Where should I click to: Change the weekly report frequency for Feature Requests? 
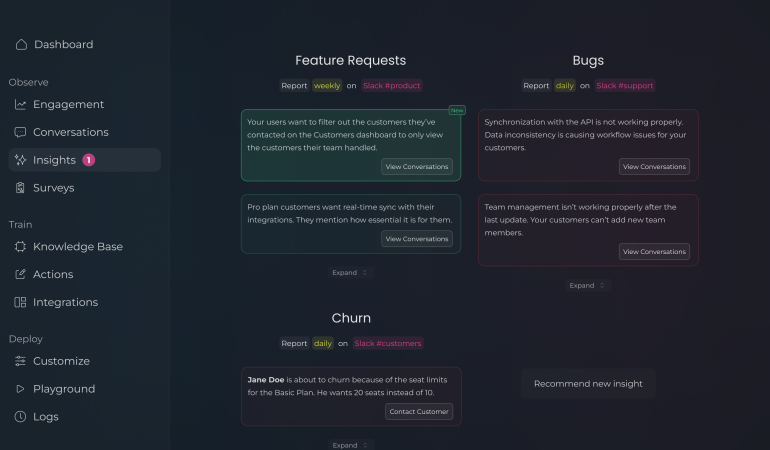pyautogui.click(x=327, y=85)
